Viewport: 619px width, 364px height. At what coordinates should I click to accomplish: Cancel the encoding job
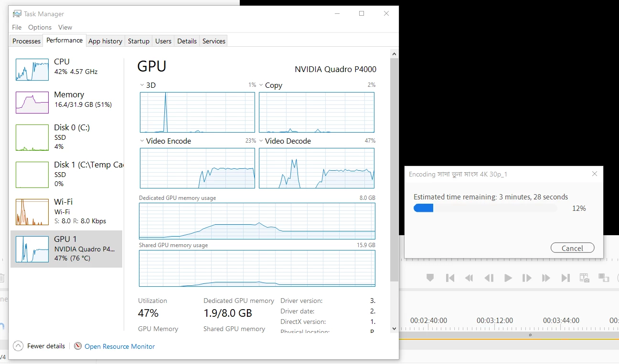click(x=572, y=248)
